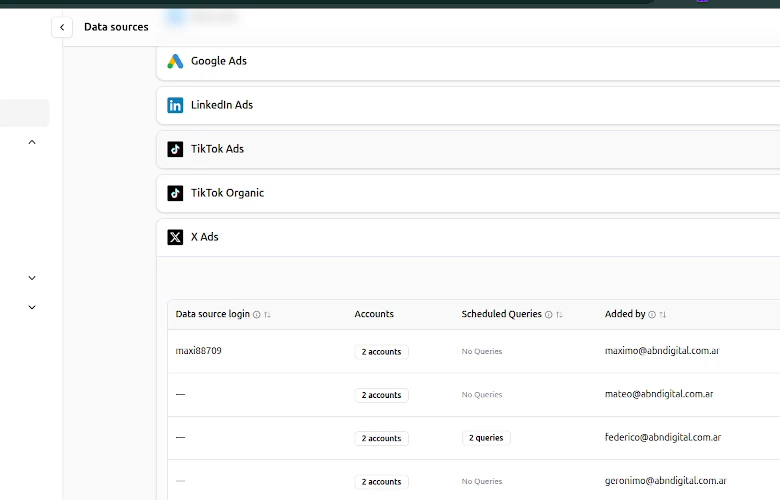Screen dimensions: 780x500
Task: Sort by Scheduled Queries column
Action: 559,314
